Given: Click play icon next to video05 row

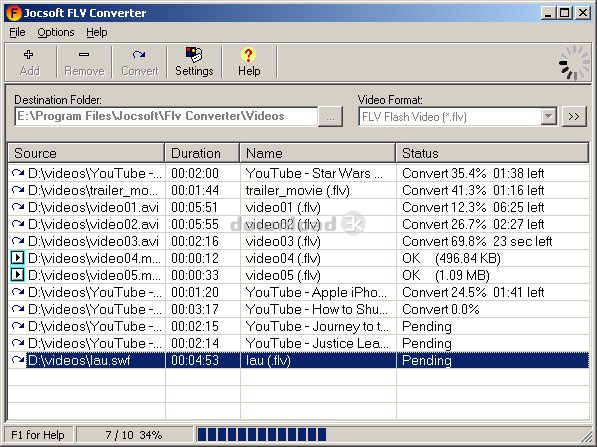Looking at the screenshot, I should coord(17,275).
